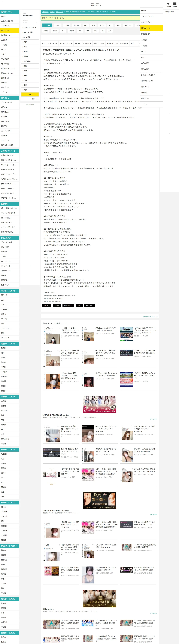179x644 pixels.
Task: Select the 北新地 area chip
Action: (x=55, y=31)
